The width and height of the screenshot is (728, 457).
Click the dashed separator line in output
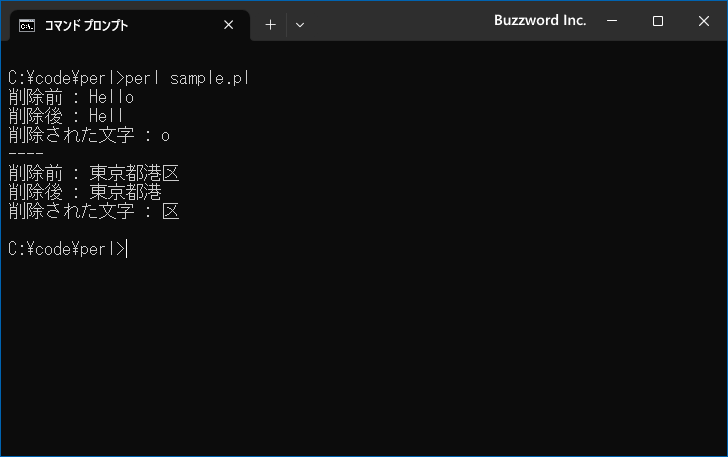pos(26,153)
